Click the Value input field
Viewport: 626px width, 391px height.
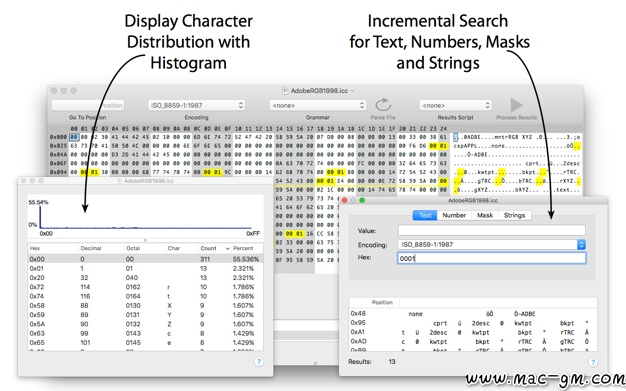(491, 230)
